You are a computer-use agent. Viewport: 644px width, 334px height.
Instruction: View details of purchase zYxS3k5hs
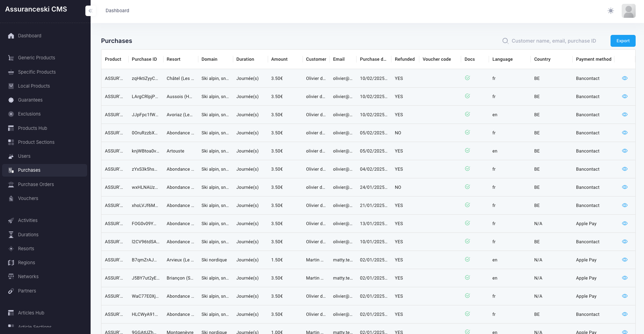coord(624,169)
